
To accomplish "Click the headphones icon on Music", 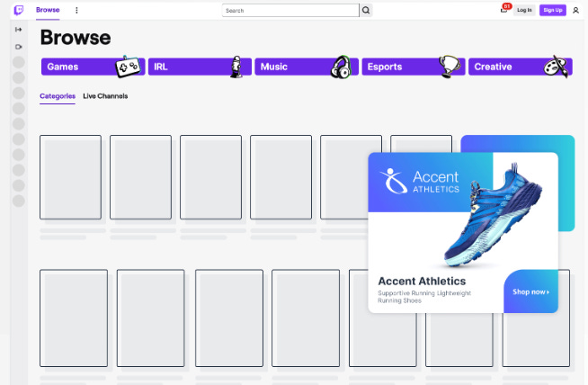I will [x=341, y=67].
